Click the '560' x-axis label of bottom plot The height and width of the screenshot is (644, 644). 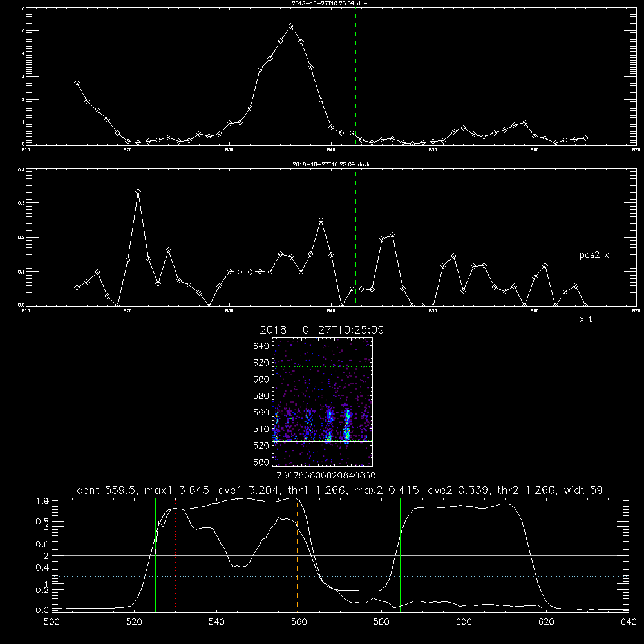pyautogui.click(x=299, y=622)
